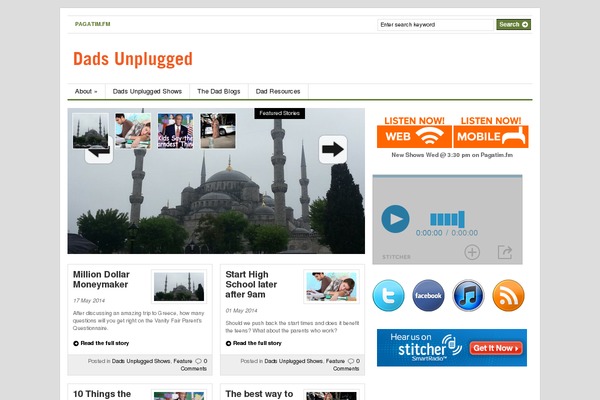Select the white car slider thumbnail
600x400 pixels.
(218, 131)
